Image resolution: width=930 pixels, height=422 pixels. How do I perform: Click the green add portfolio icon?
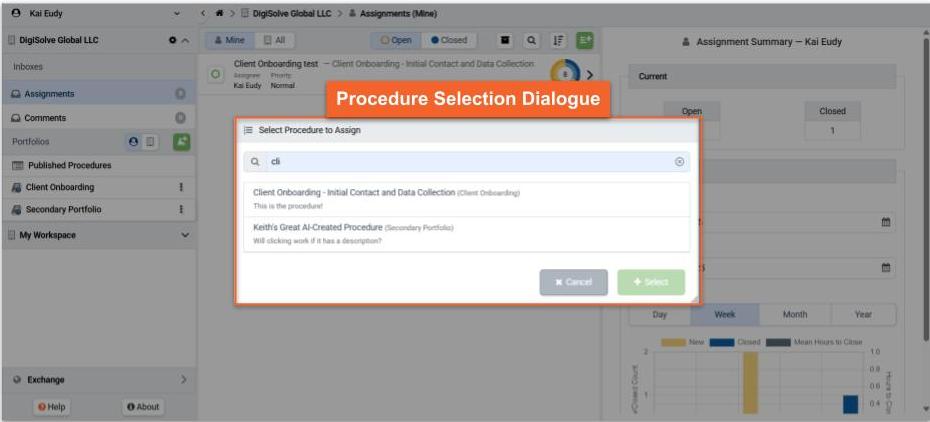pyautogui.click(x=181, y=142)
